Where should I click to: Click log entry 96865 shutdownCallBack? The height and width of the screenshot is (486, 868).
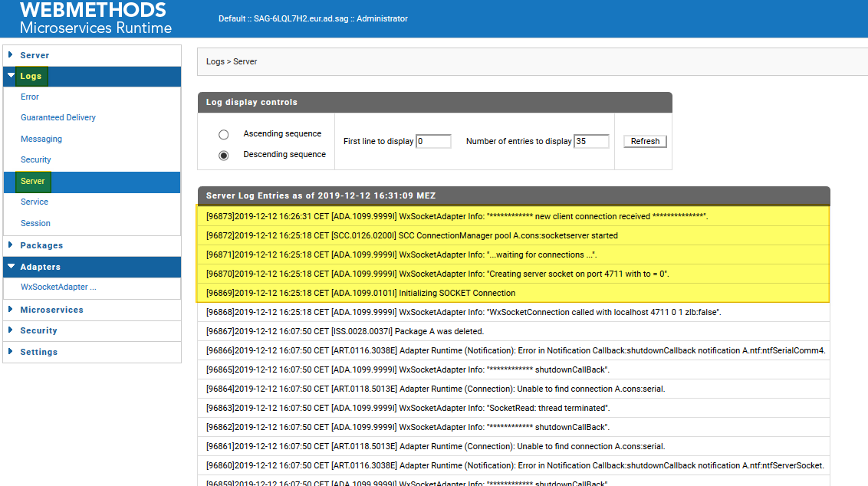pyautogui.click(x=513, y=369)
